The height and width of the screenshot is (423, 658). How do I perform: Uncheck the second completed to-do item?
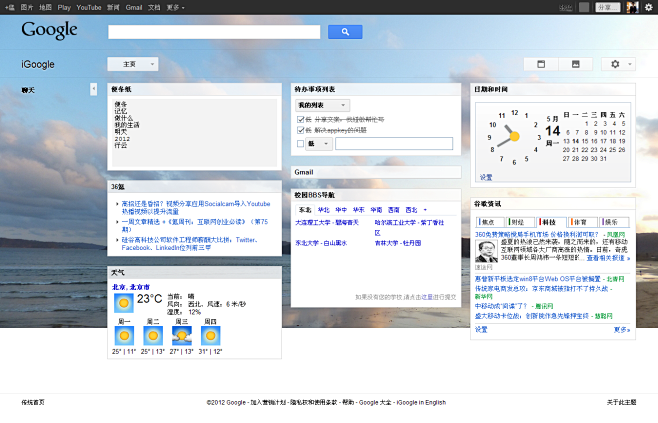(299, 130)
